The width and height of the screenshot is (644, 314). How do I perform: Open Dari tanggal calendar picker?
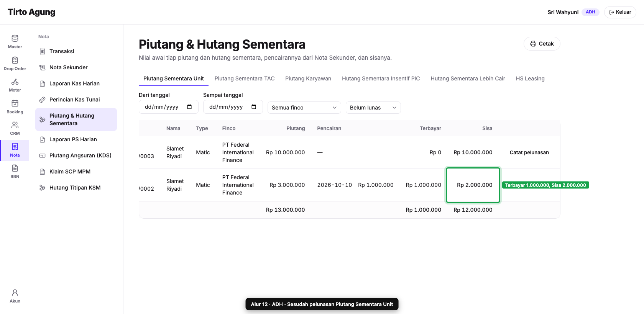pyautogui.click(x=189, y=107)
